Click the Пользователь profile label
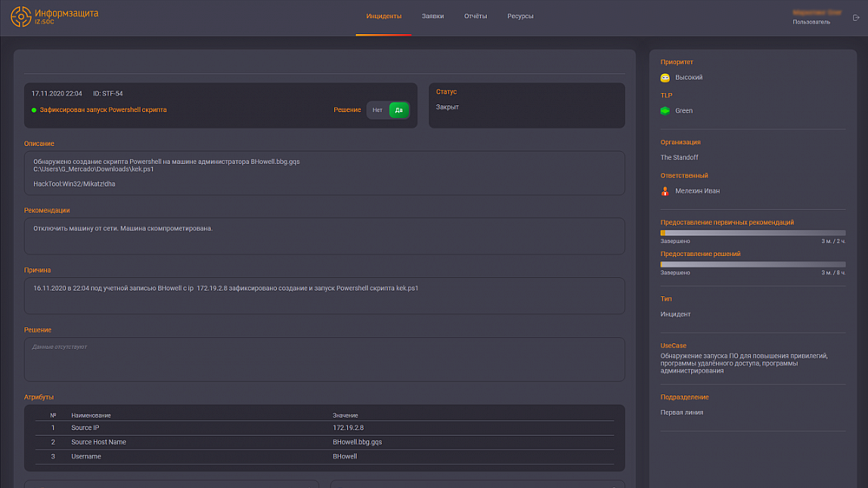Image resolution: width=868 pixels, height=488 pixels. 811,23
